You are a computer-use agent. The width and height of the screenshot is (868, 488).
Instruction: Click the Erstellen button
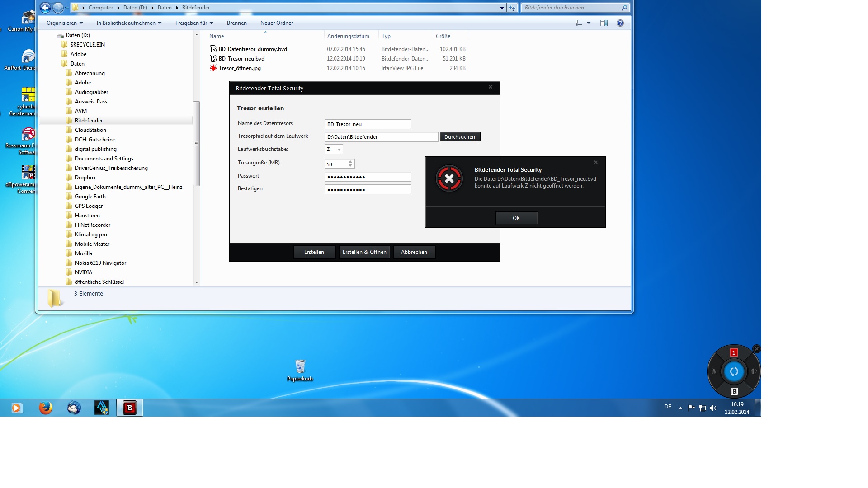[x=314, y=252]
